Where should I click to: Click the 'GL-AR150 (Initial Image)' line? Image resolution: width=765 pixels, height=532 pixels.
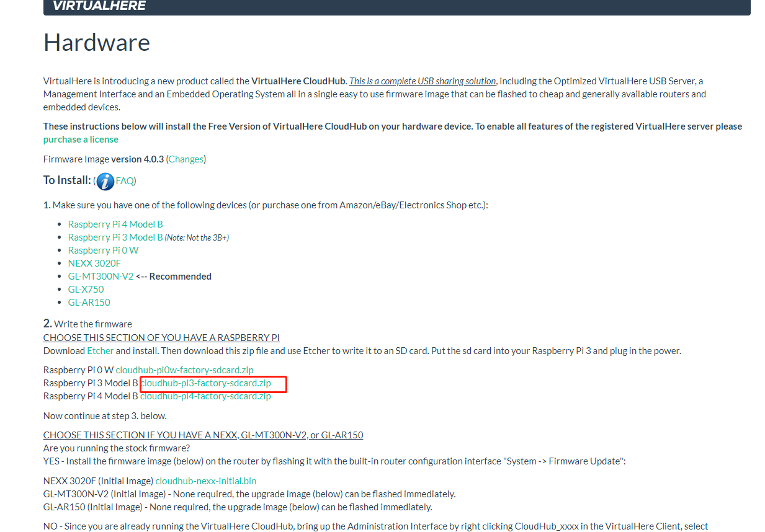click(x=238, y=507)
